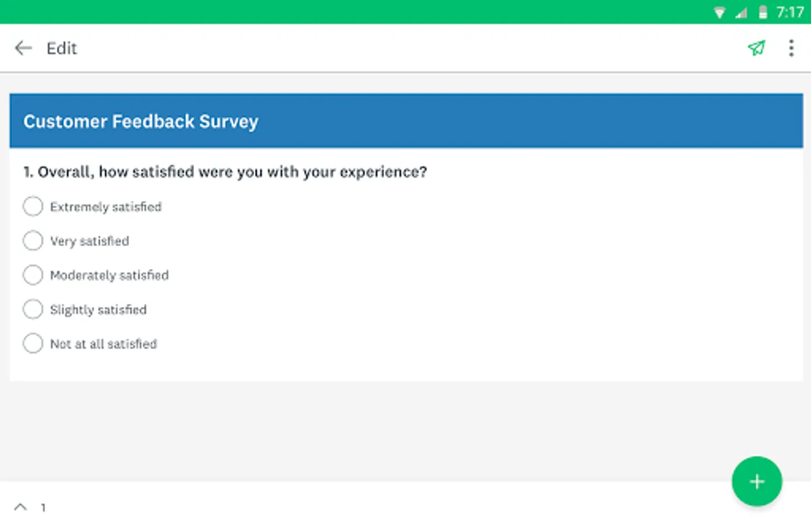Check the Wi-Fi status icon
This screenshot has width=811, height=532.
(719, 12)
